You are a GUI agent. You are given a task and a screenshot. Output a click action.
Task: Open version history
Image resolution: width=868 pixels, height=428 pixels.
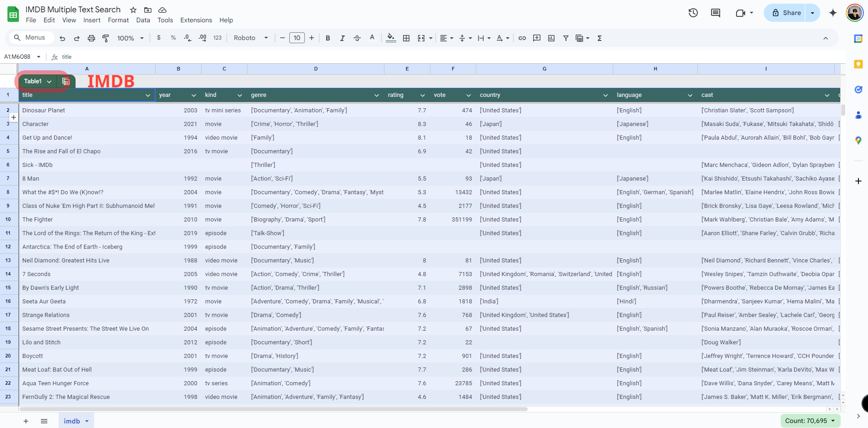click(x=693, y=13)
